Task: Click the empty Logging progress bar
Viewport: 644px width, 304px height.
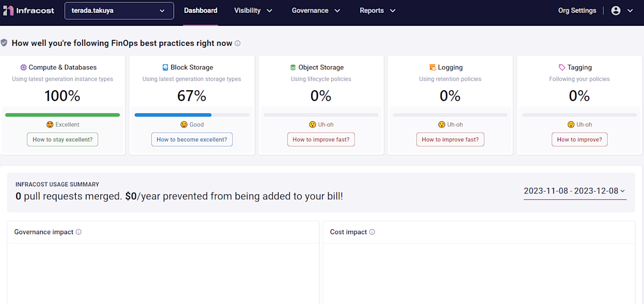Action: (x=450, y=115)
